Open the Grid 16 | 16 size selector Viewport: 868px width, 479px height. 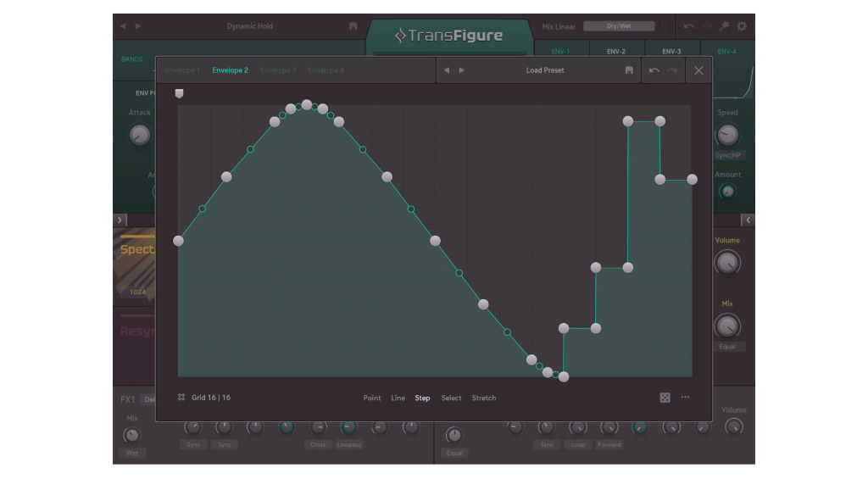(x=211, y=397)
